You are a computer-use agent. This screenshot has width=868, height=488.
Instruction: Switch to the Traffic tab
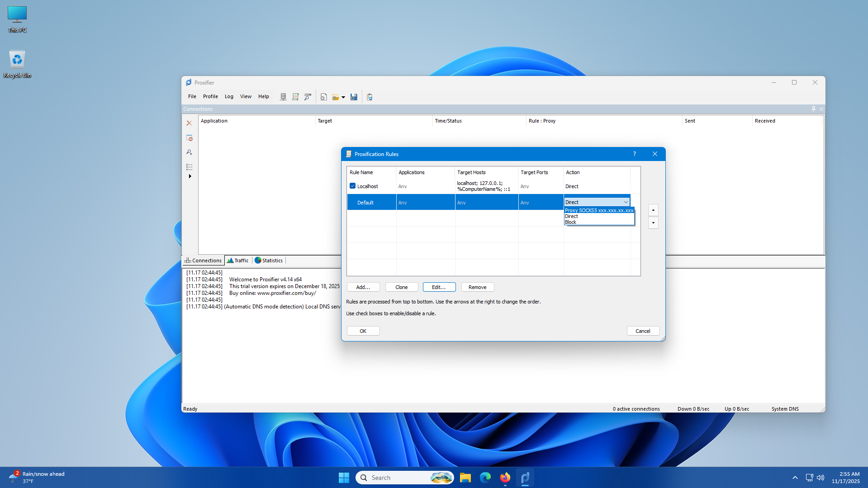238,261
